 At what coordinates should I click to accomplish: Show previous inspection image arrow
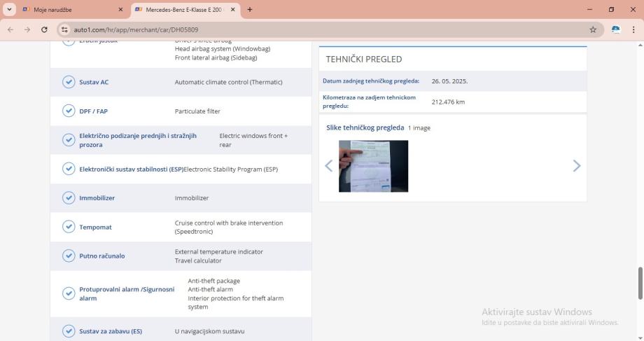pyautogui.click(x=328, y=165)
